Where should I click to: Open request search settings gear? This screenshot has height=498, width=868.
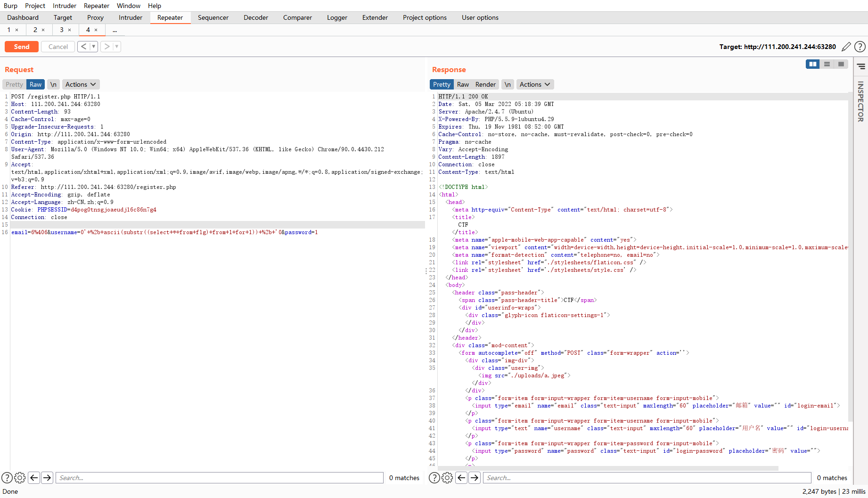tap(20, 478)
